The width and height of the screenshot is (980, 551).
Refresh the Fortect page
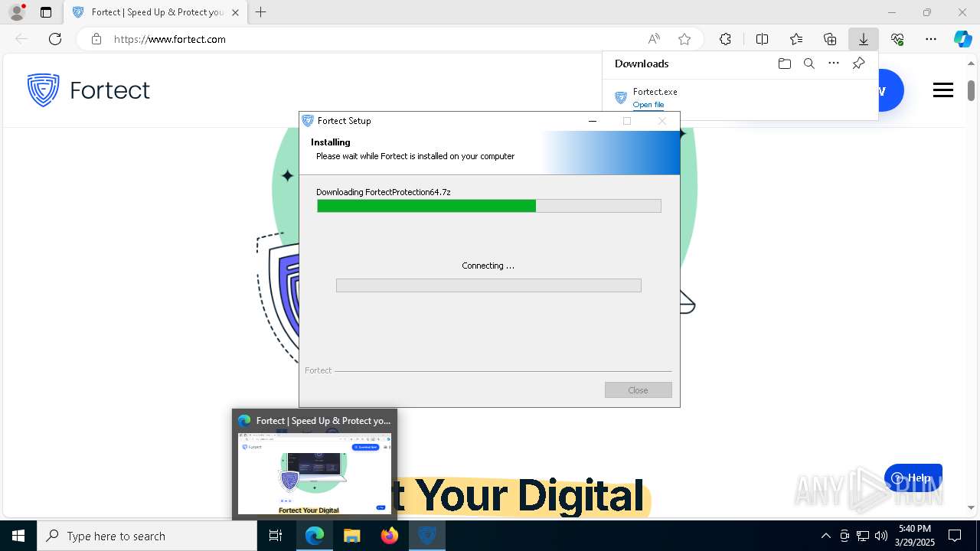pyautogui.click(x=55, y=39)
